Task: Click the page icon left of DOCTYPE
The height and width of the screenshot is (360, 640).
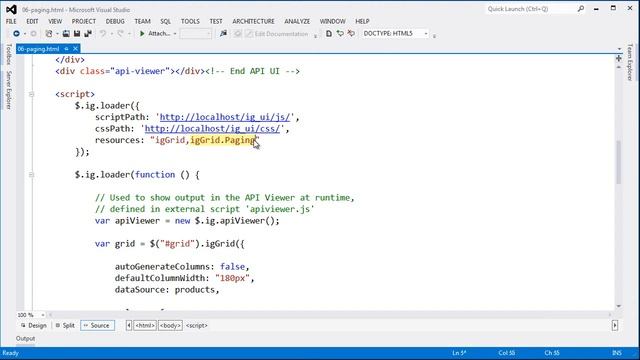Action: coord(329,33)
